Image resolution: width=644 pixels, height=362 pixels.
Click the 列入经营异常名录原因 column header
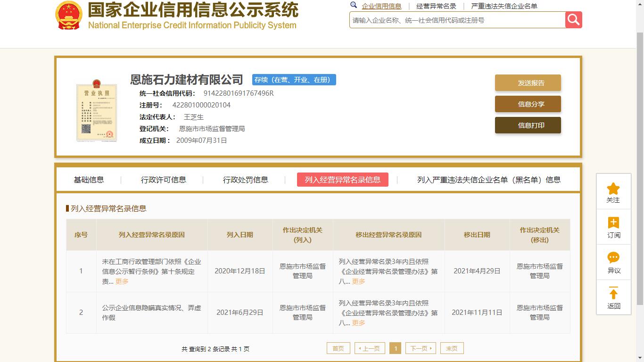pyautogui.click(x=152, y=235)
